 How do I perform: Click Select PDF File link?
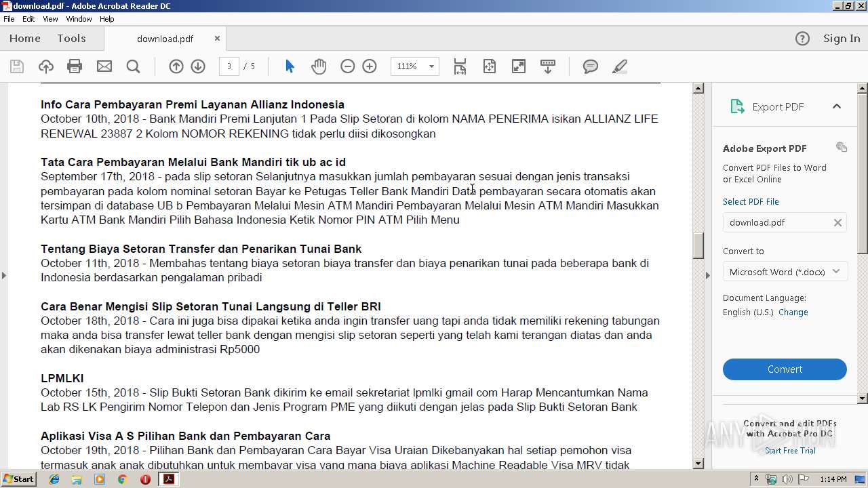(751, 201)
